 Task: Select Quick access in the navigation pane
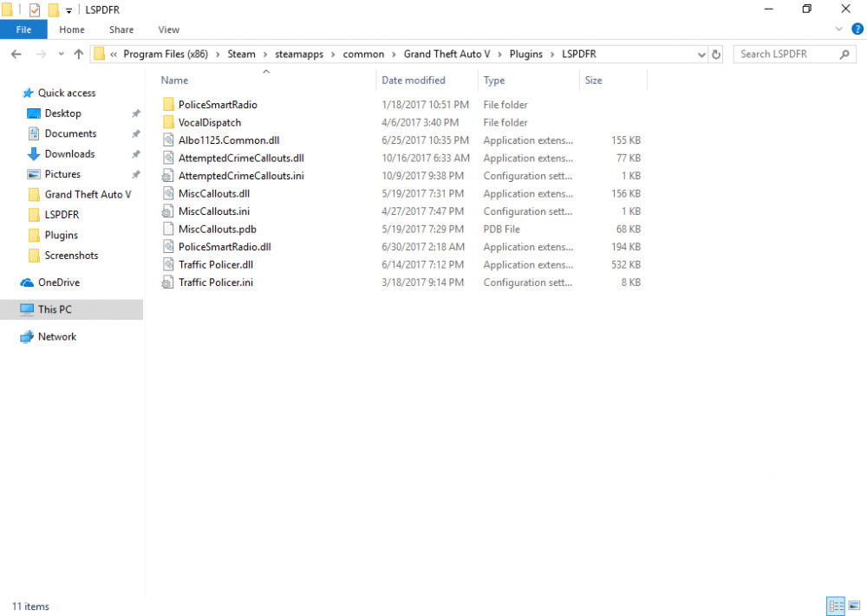(x=67, y=93)
